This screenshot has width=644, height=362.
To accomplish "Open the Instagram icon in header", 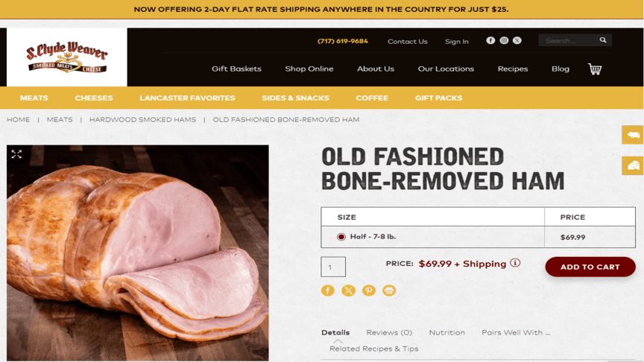I will coord(504,40).
